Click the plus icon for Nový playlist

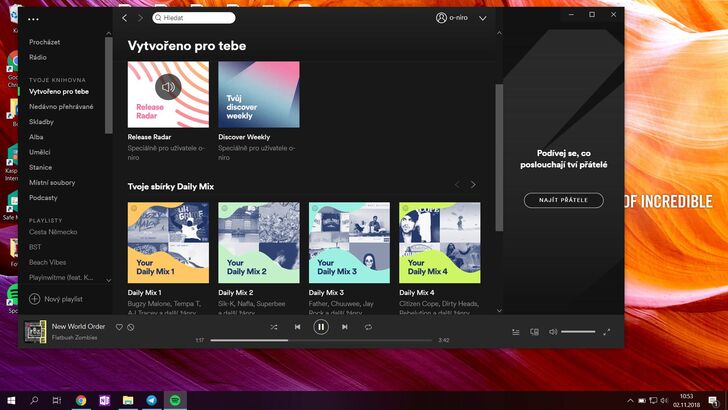[34, 299]
